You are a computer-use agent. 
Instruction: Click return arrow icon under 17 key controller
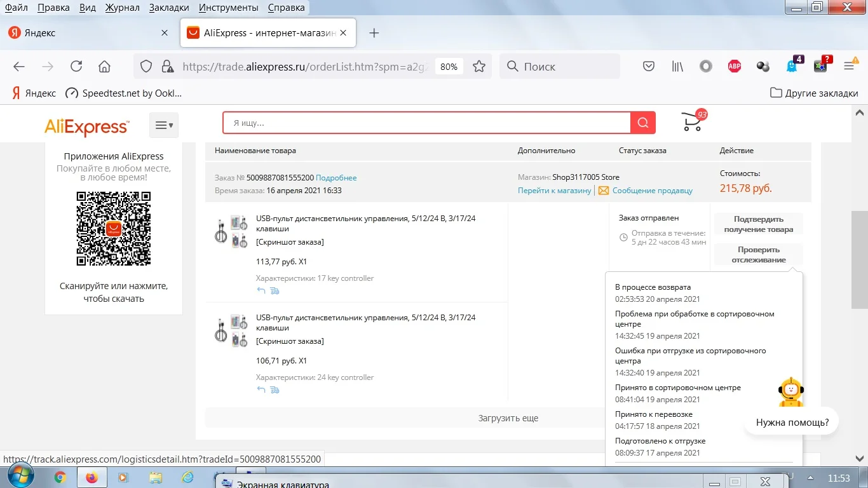pyautogui.click(x=261, y=290)
